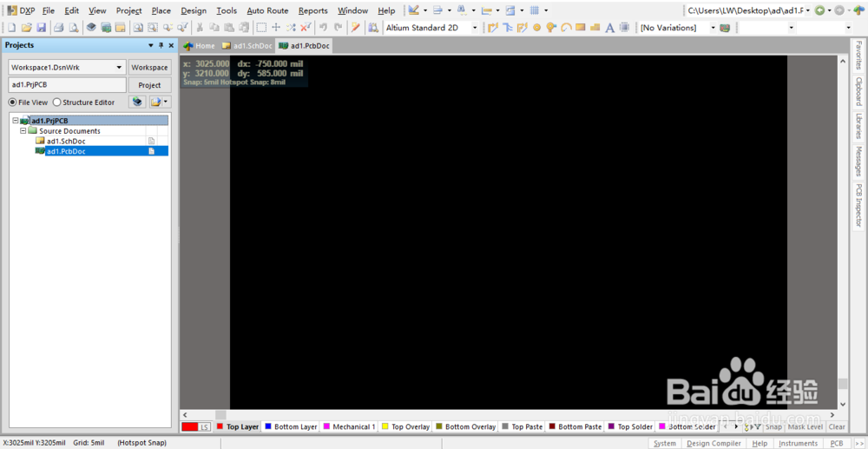Click the Top Paste gray color swatch
This screenshot has width=868, height=449.
[505, 427]
